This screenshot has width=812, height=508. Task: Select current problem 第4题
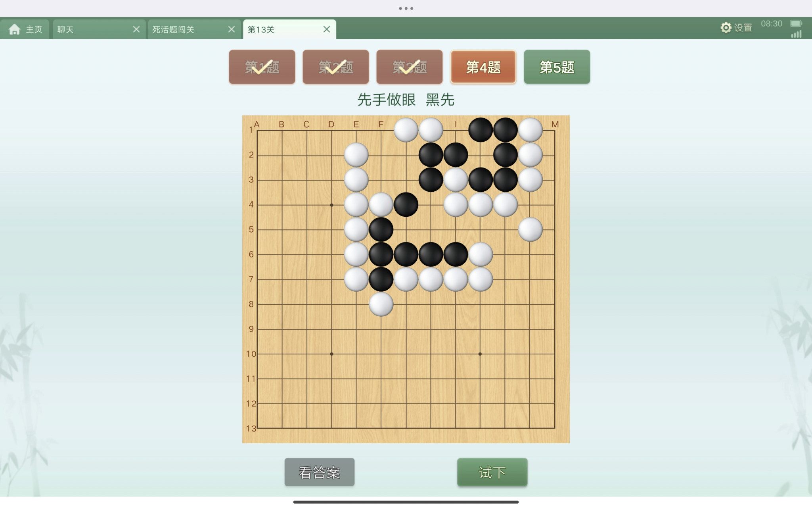[x=483, y=67]
